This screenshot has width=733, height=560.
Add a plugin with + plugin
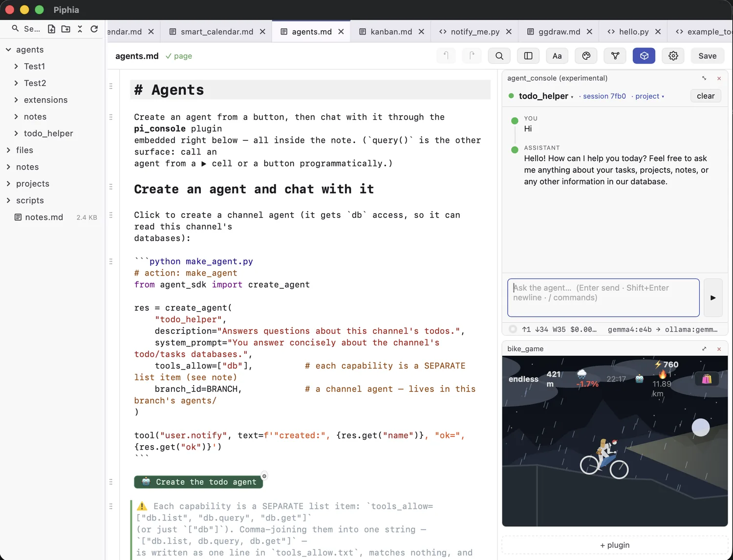click(615, 545)
